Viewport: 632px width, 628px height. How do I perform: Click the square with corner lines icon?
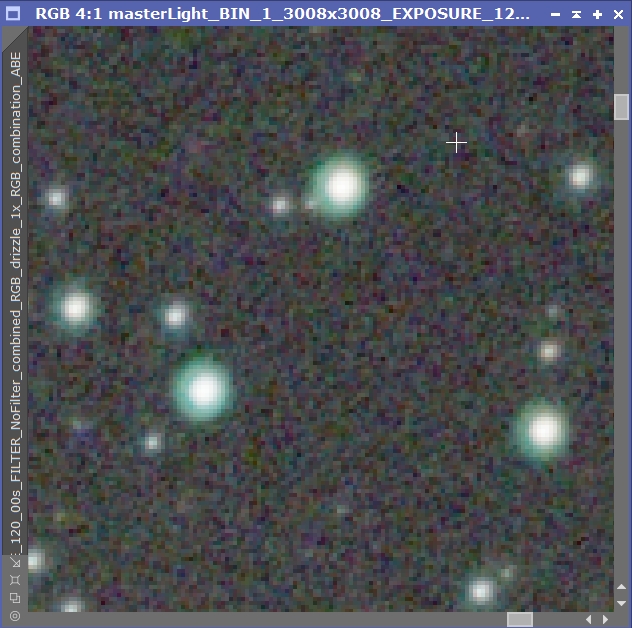[15, 580]
